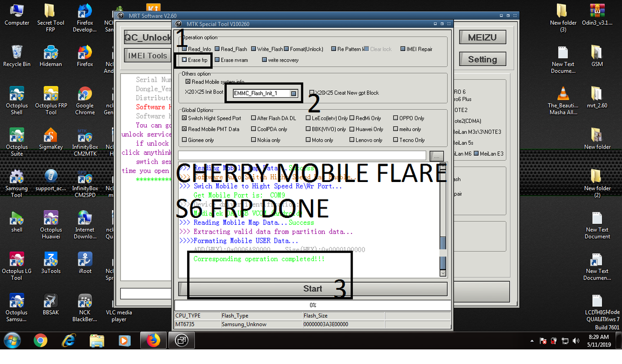
Task: Open Octoplus Shell desktop shortcut
Action: [x=17, y=100]
